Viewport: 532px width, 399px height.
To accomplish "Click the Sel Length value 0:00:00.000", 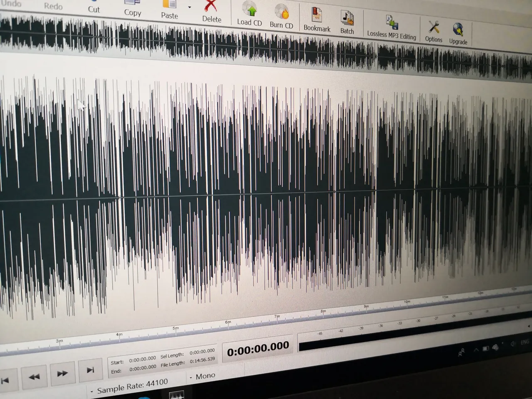I will click(x=202, y=352).
